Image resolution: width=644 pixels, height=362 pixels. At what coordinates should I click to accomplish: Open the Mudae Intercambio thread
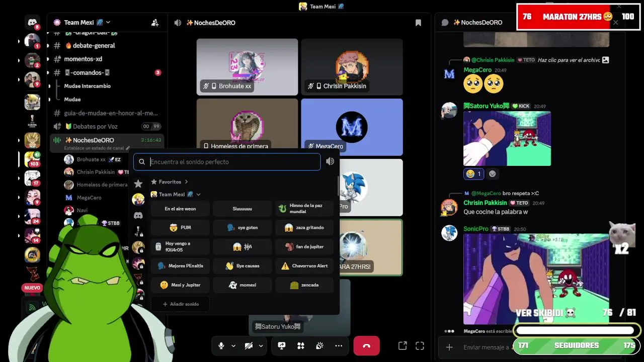(x=88, y=86)
